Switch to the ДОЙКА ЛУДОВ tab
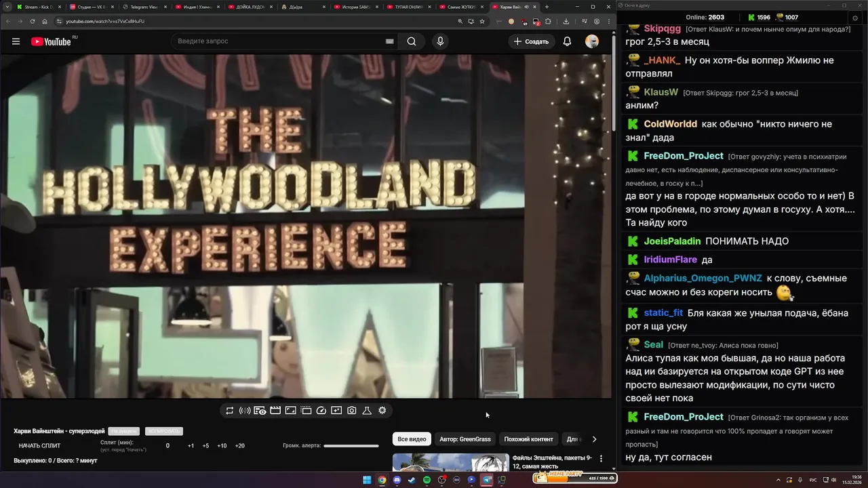This screenshot has height=488, width=868. click(x=250, y=7)
